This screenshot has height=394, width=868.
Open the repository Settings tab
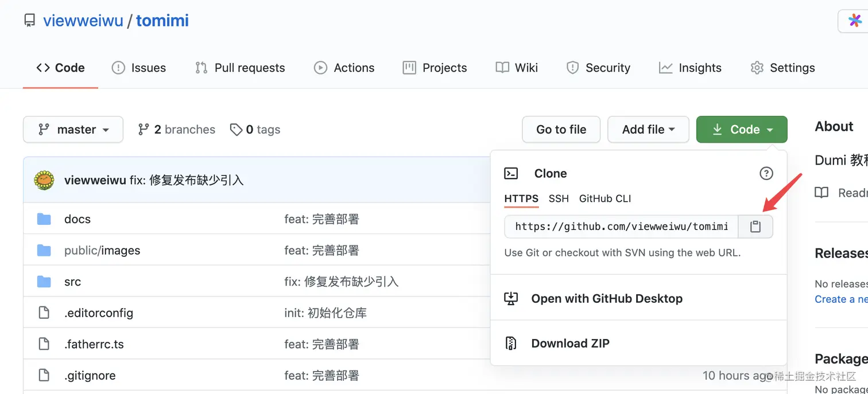[x=782, y=68]
